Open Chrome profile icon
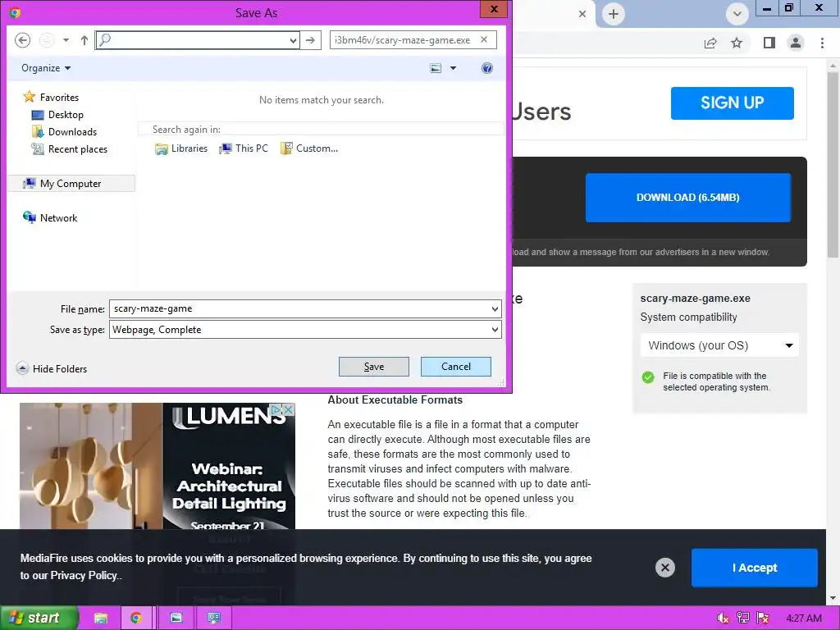The height and width of the screenshot is (630, 840). (796, 43)
